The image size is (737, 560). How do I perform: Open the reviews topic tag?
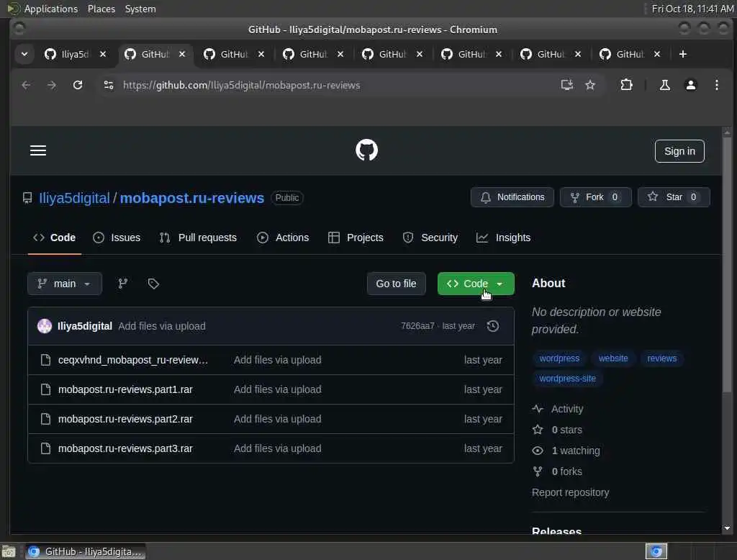click(662, 358)
